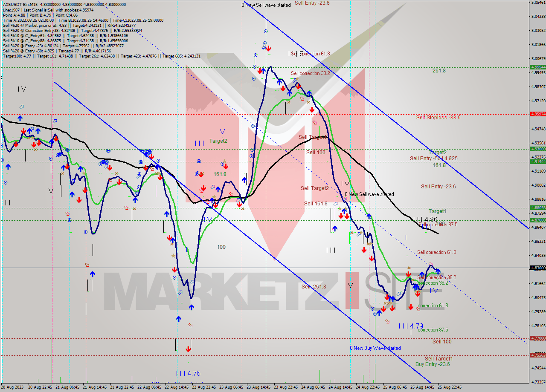
Task: Click the 'Sell %10 @ C_Entry88: 4.86875' line
Action: 65,40
